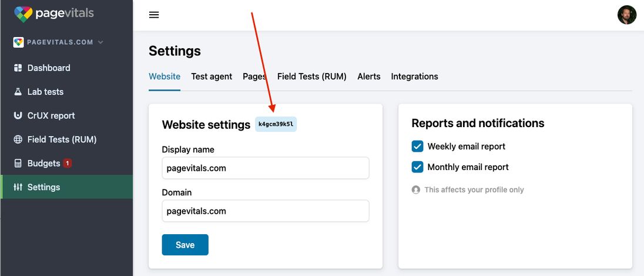This screenshot has width=644, height=276.
Task: Go to Dashboard in the sidebar
Action: click(x=66, y=68)
